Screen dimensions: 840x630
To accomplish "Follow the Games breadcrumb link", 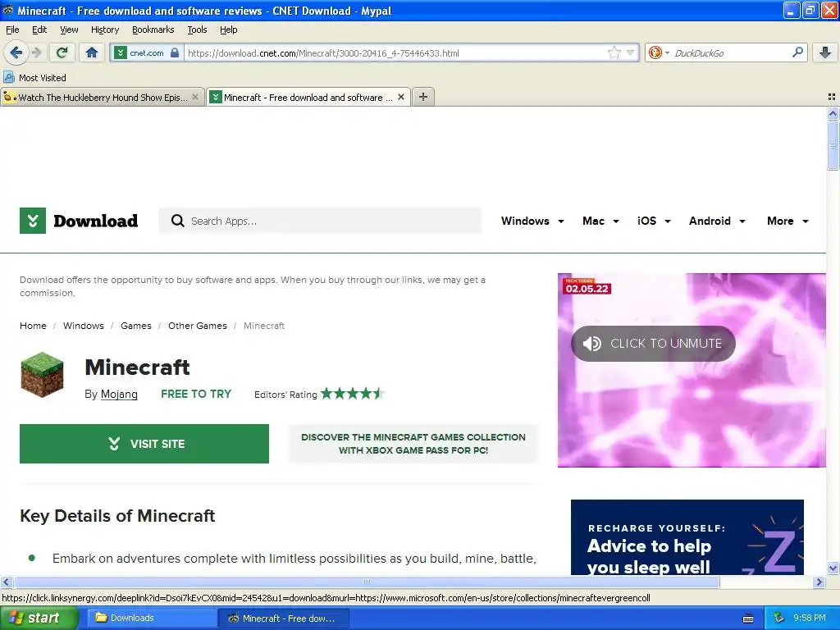I will click(136, 326).
